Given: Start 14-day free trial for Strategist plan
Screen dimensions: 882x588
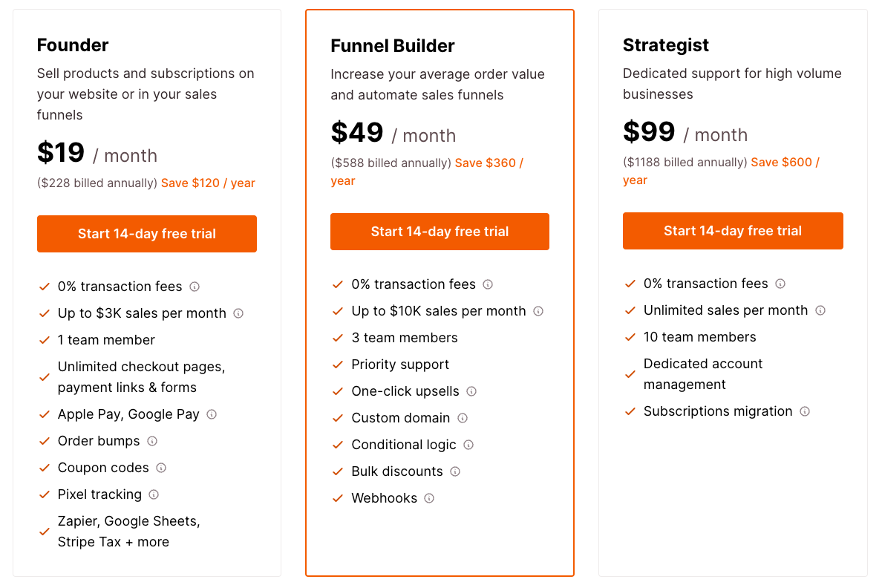Looking at the screenshot, I should pos(733,231).
